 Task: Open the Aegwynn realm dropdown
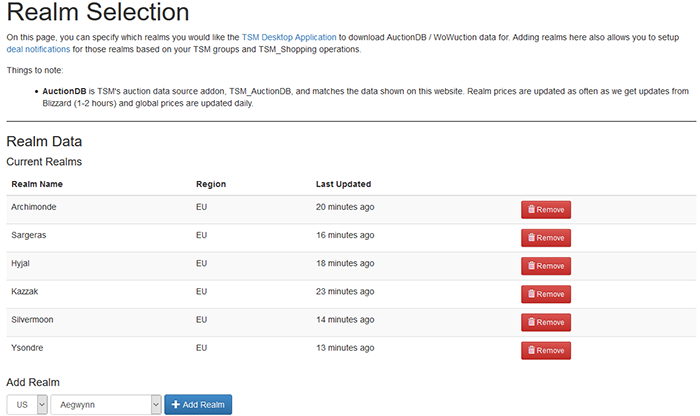(106, 404)
